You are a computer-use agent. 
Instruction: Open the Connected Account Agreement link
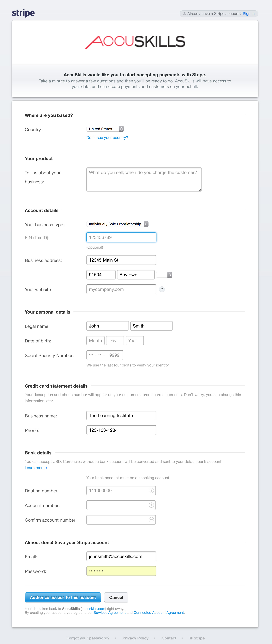coord(159,613)
